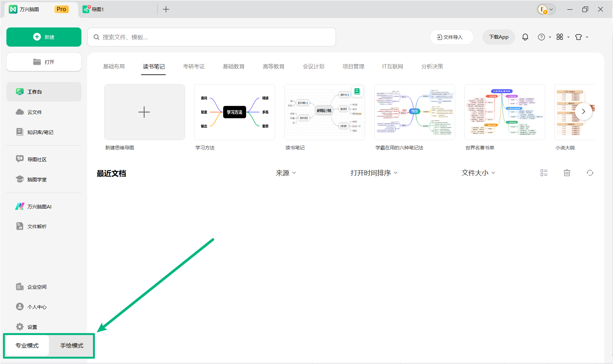Select the 考研考证 template tab
This screenshot has height=364, width=613.
coord(194,66)
